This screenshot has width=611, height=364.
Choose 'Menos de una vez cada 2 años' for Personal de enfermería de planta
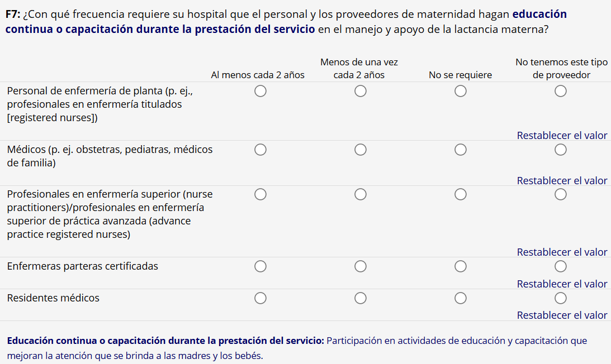pyautogui.click(x=360, y=91)
